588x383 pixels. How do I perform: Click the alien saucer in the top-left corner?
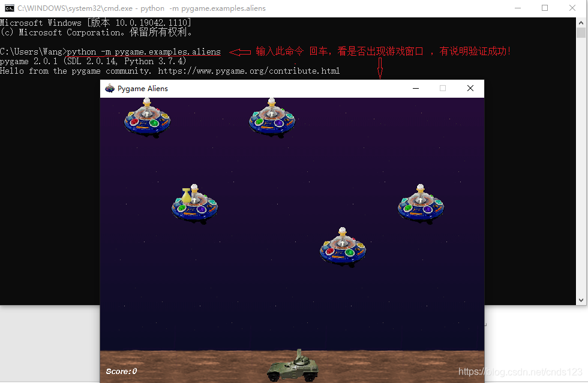pos(147,118)
